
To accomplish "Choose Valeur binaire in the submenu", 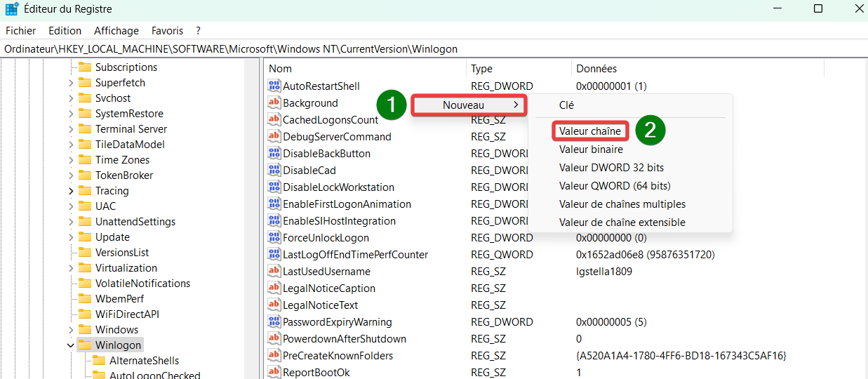I will (591, 149).
